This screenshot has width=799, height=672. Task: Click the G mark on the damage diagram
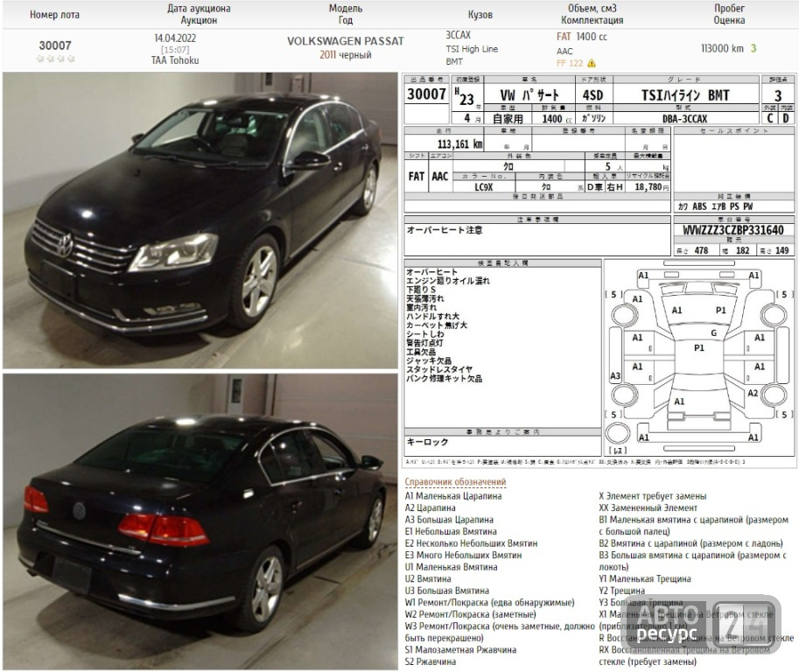[x=713, y=332]
